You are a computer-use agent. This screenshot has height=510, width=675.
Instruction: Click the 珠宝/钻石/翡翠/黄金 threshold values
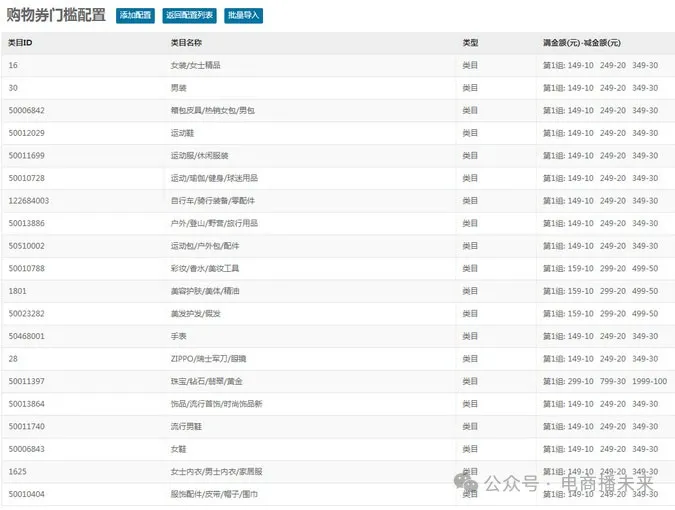tap(605, 381)
